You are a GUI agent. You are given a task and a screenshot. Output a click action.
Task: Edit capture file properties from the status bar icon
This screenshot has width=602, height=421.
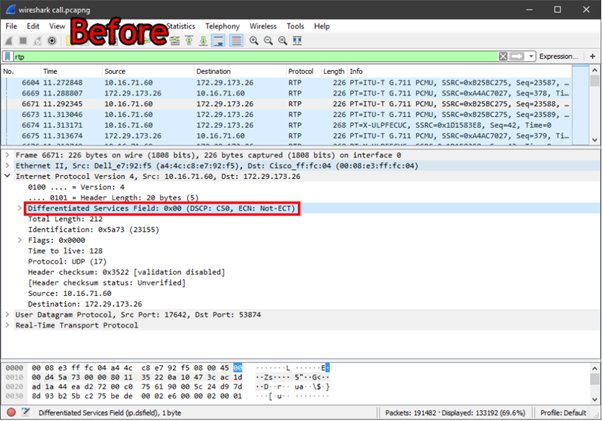26,413
